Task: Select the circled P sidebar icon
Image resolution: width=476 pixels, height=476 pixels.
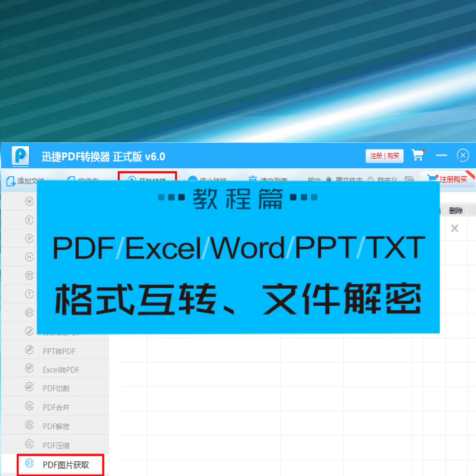Action: pos(29,238)
